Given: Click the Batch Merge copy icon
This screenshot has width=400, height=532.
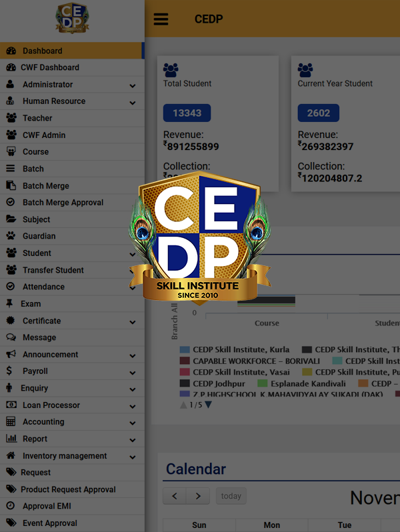Looking at the screenshot, I should (11, 185).
